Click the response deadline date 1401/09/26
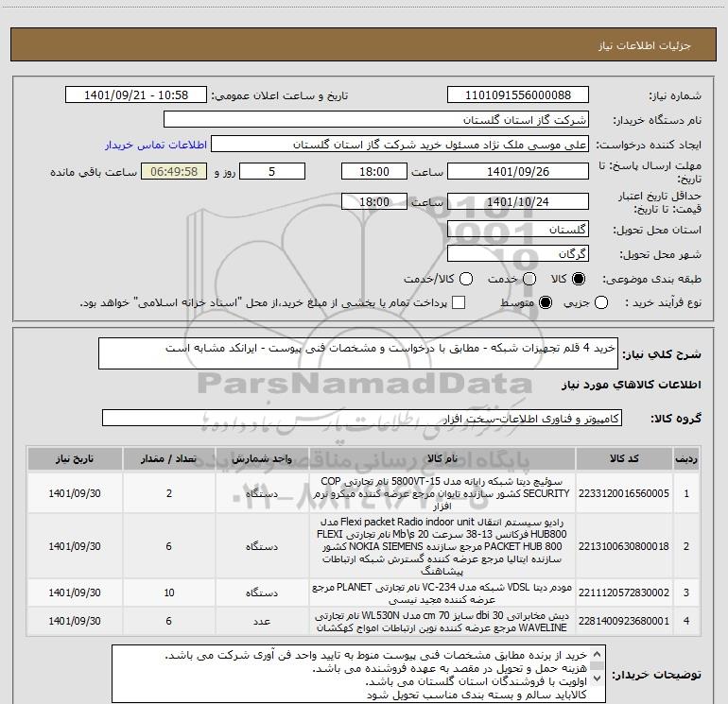This screenshot has height=704, width=728. click(x=518, y=171)
